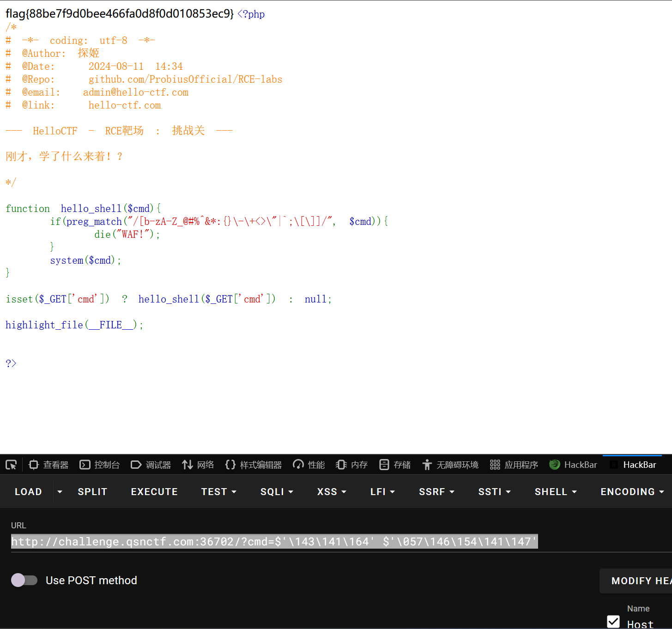672x629 pixels.
Task: Open the 内存 memory tab
Action: [351, 465]
